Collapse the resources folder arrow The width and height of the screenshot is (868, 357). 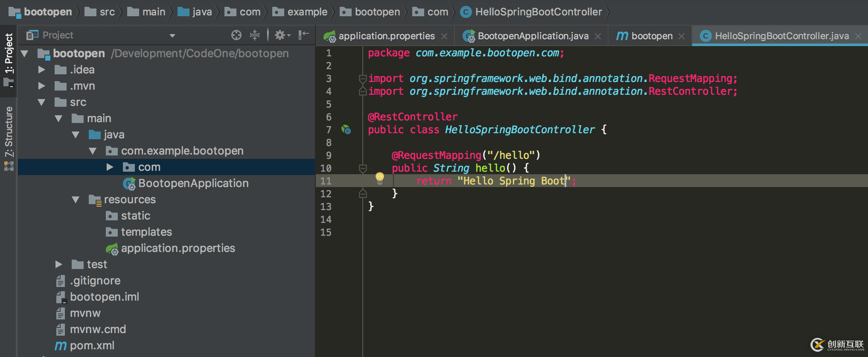[x=76, y=199]
